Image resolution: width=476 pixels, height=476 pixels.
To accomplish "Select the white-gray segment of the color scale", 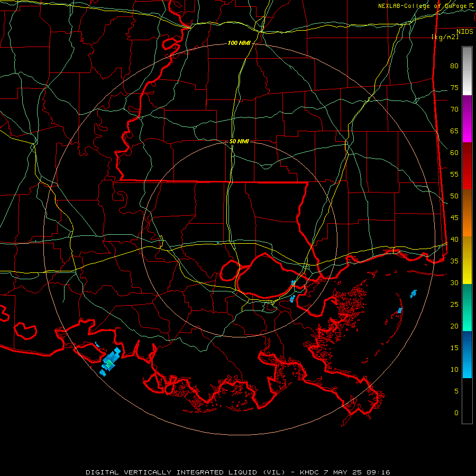I will point(467,71).
